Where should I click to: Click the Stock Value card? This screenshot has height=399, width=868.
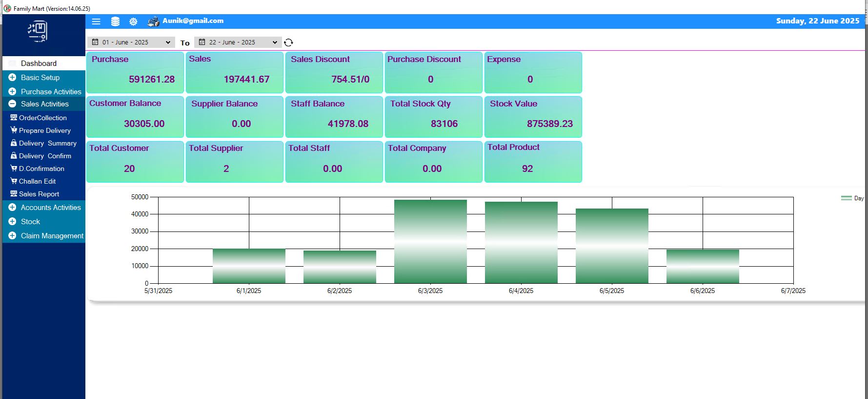click(533, 117)
